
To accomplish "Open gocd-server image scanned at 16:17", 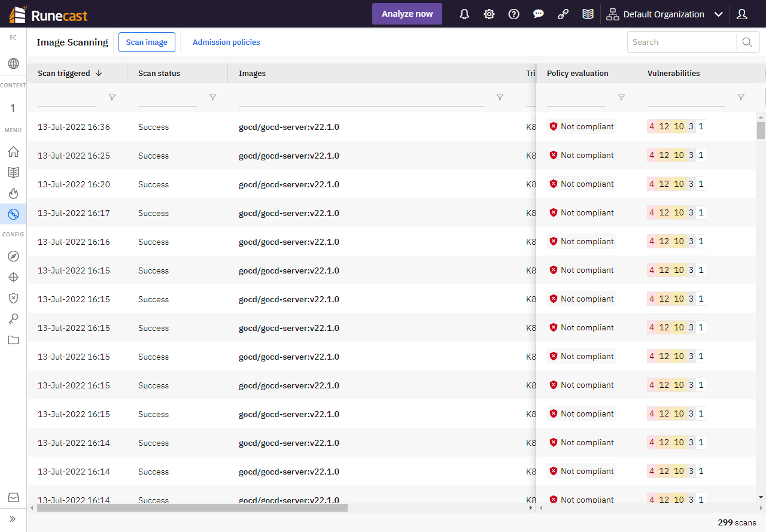I will [289, 213].
